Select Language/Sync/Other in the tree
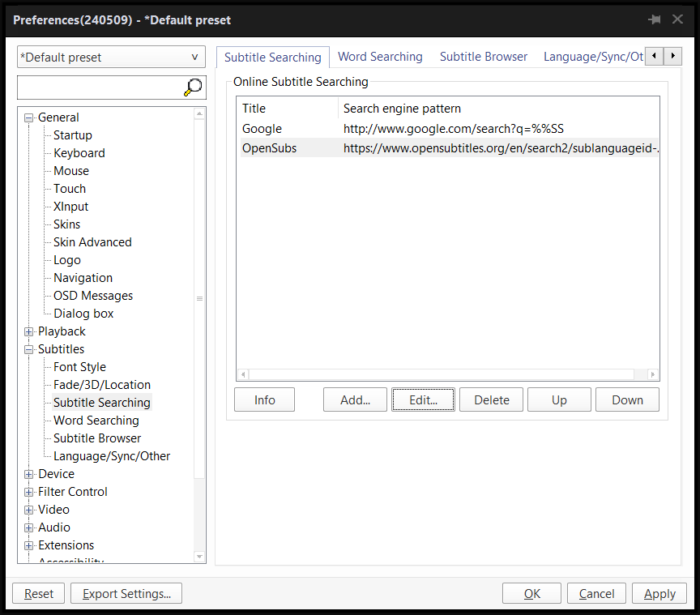This screenshot has width=700, height=615. [x=112, y=456]
